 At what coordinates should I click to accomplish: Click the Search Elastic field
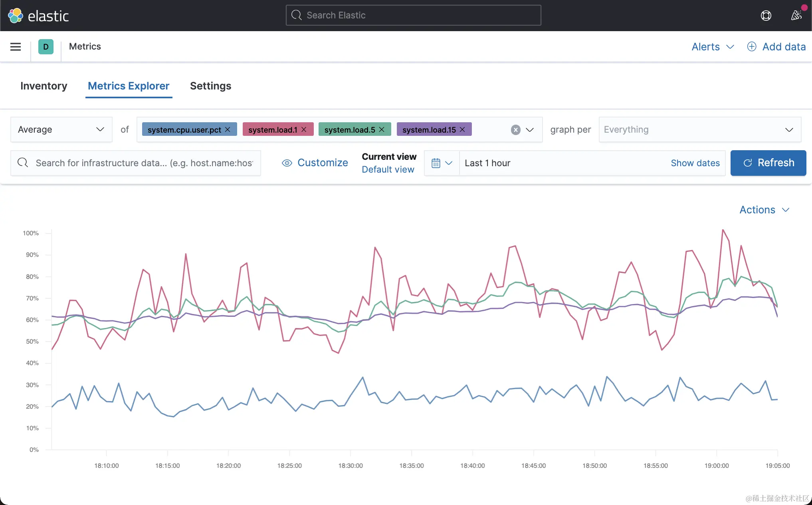click(413, 15)
